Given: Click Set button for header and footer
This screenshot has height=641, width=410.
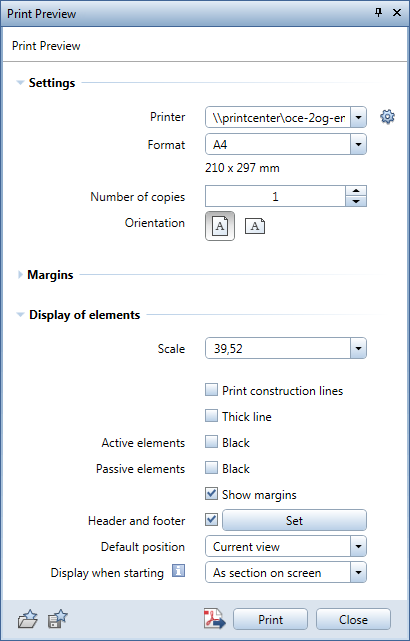Looking at the screenshot, I should tap(294, 520).
